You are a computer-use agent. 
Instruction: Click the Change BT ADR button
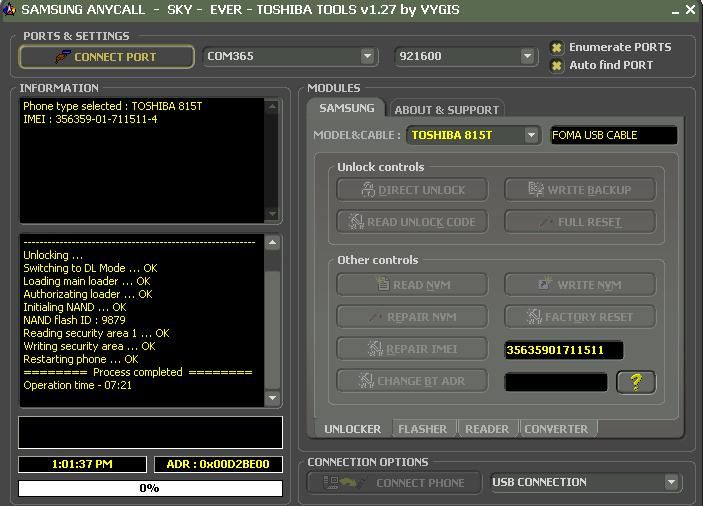pos(412,381)
